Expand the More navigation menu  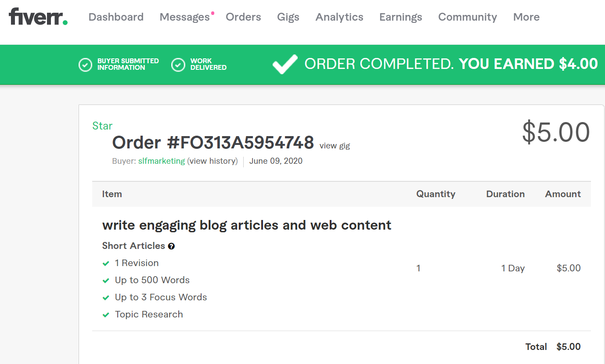tap(526, 17)
